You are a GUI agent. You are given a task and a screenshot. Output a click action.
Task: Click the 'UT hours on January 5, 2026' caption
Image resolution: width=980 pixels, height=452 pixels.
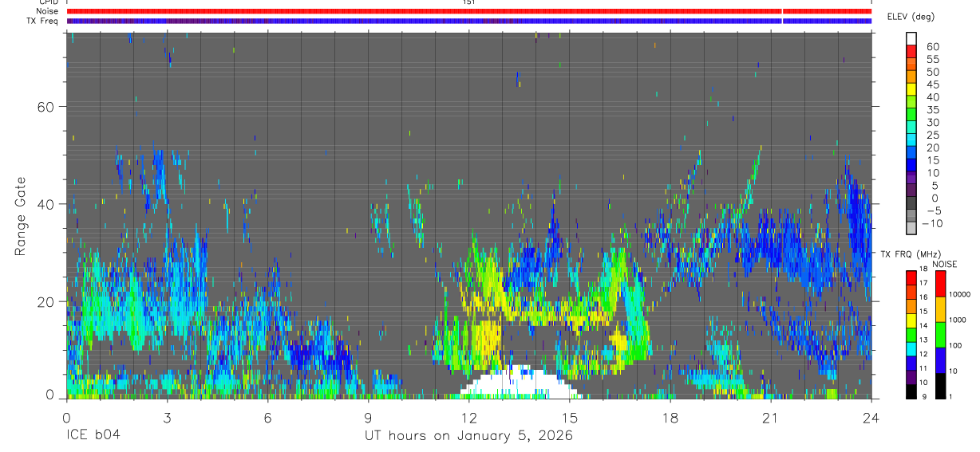point(468,436)
